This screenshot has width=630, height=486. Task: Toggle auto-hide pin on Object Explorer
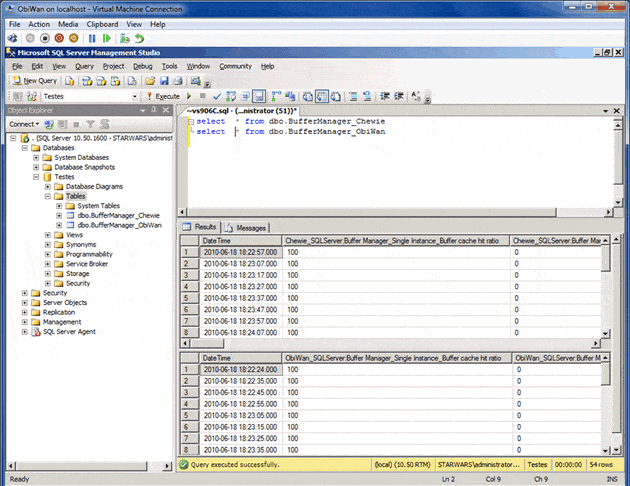[154, 110]
